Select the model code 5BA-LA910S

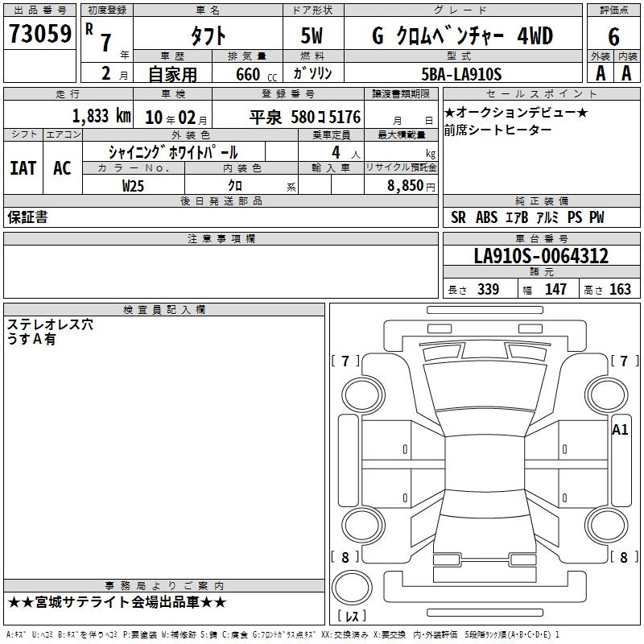pyautogui.click(x=461, y=74)
